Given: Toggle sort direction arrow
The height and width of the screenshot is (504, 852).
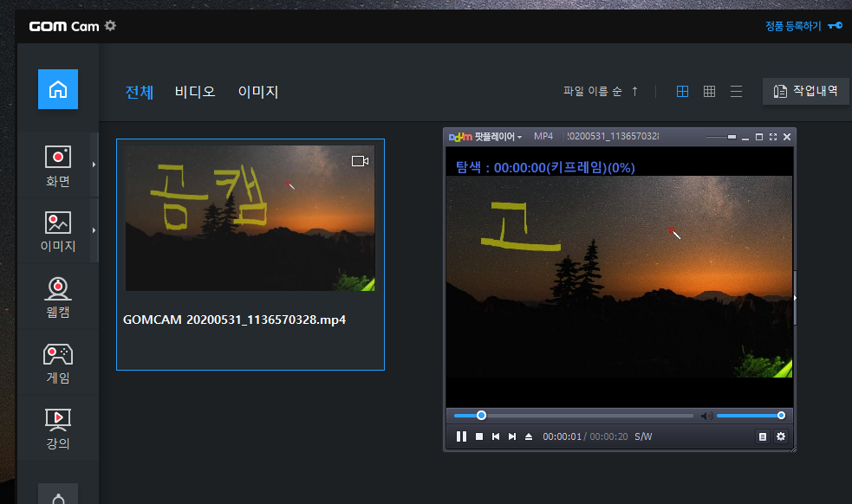Looking at the screenshot, I should pos(634,91).
